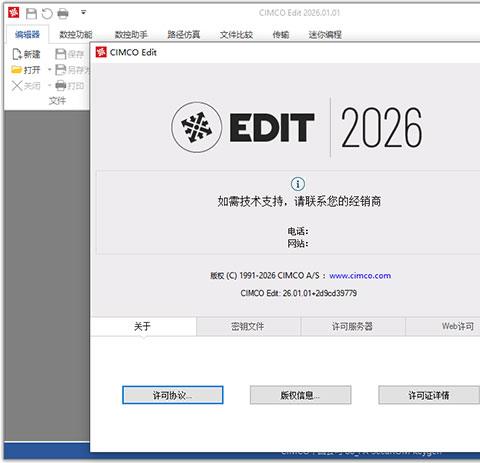Switch to the 许可服务器 tab
Screen dimensions: 480x463
point(352,326)
